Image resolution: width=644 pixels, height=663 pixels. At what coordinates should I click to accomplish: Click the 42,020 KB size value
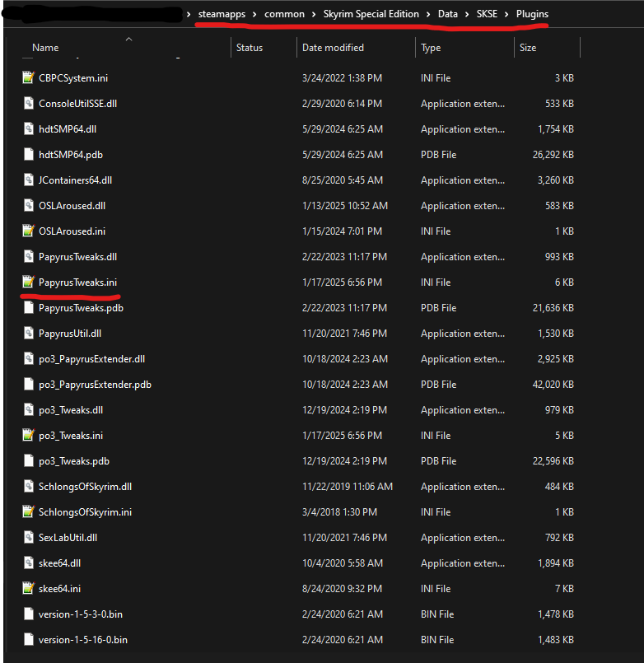[x=553, y=385]
